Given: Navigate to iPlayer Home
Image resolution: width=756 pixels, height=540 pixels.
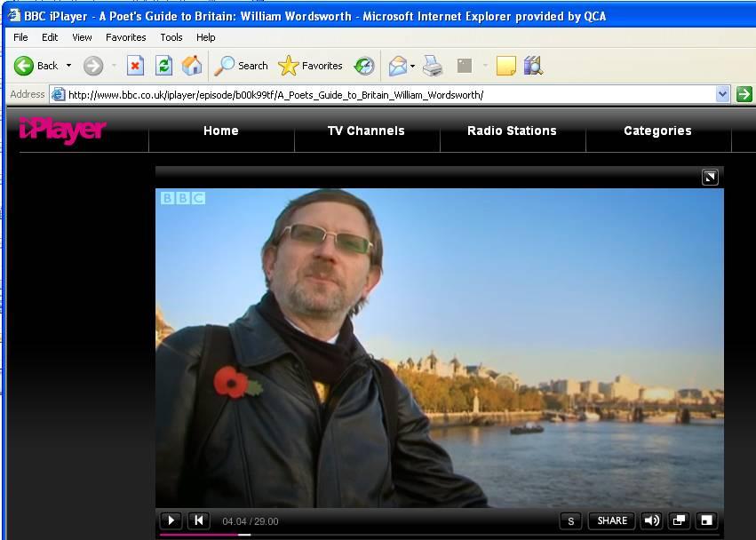Looking at the screenshot, I should [x=221, y=131].
